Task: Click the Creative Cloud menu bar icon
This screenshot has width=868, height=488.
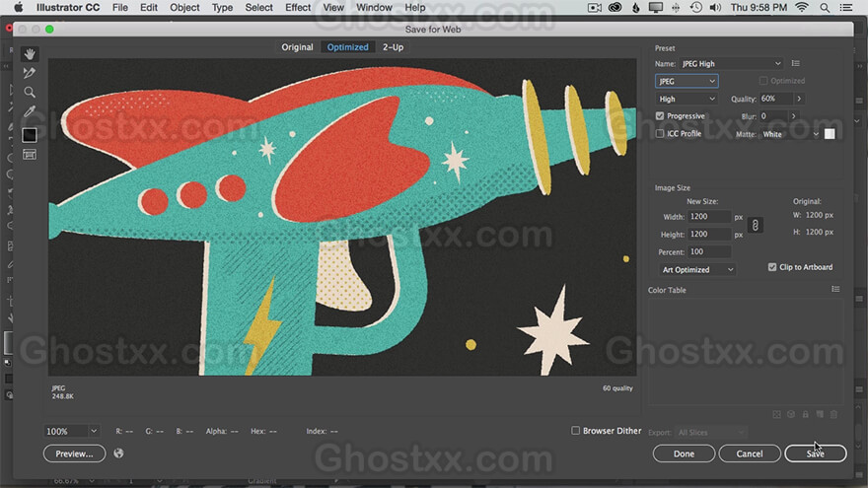Action: click(x=615, y=7)
